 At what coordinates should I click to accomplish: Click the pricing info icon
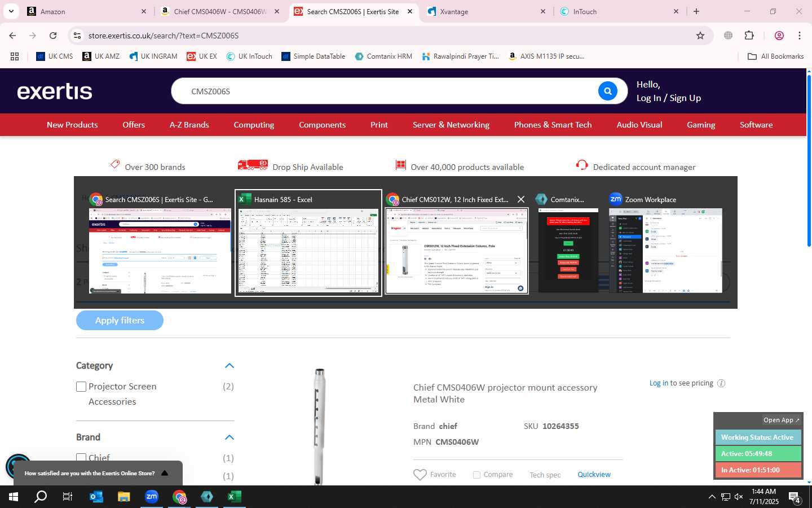coord(721,383)
